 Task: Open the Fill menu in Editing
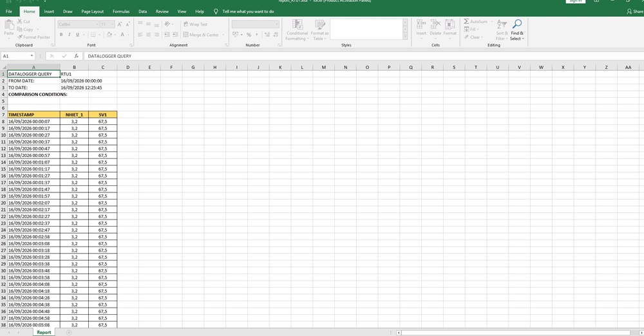tap(471, 29)
